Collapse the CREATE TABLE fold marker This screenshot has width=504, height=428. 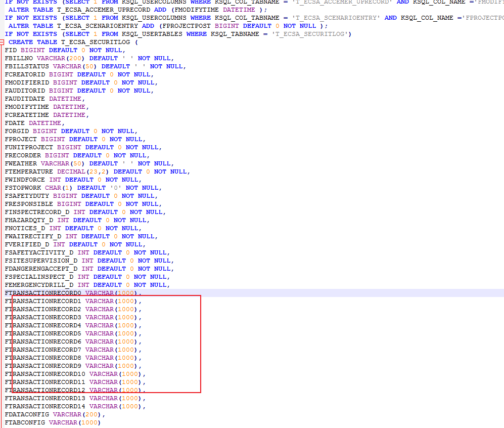point(3,42)
